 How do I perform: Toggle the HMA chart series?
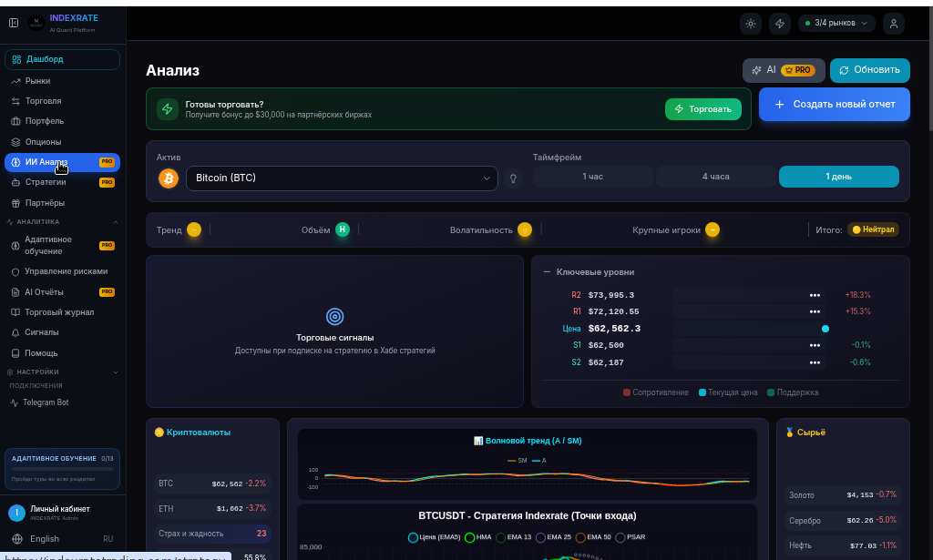pos(478,537)
